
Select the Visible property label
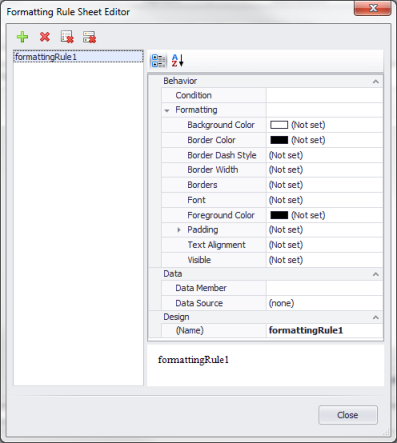[x=199, y=260]
